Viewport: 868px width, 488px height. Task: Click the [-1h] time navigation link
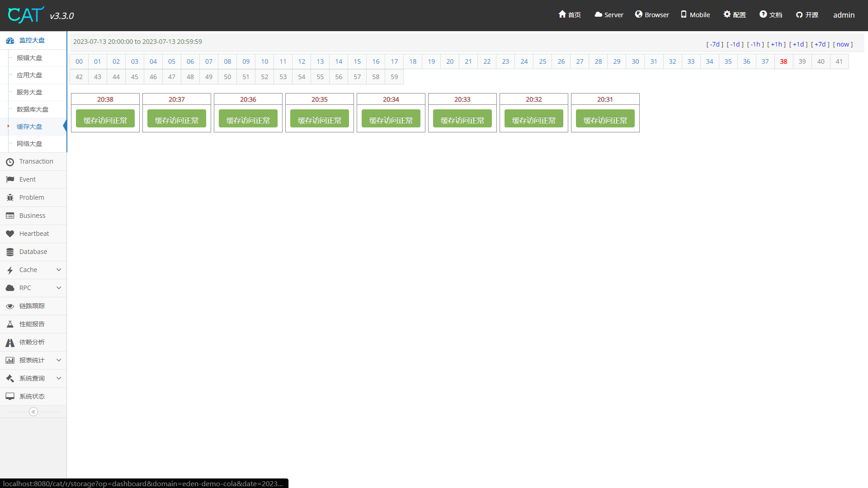[755, 44]
